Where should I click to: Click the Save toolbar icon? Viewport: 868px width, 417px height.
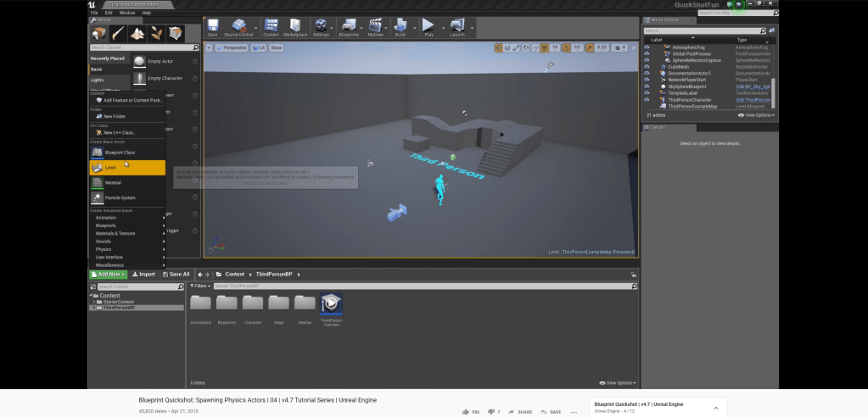coord(212,28)
